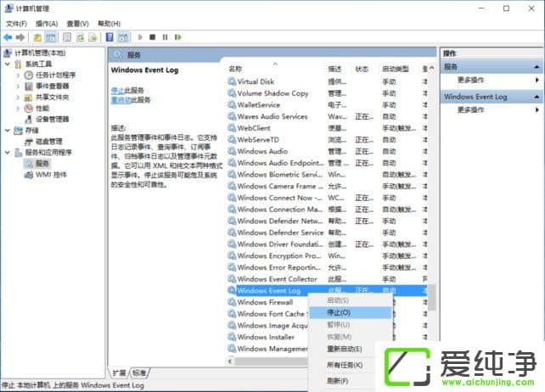Sort by the 启动类型 column header
Screen dimensions: 545x392
point(396,69)
